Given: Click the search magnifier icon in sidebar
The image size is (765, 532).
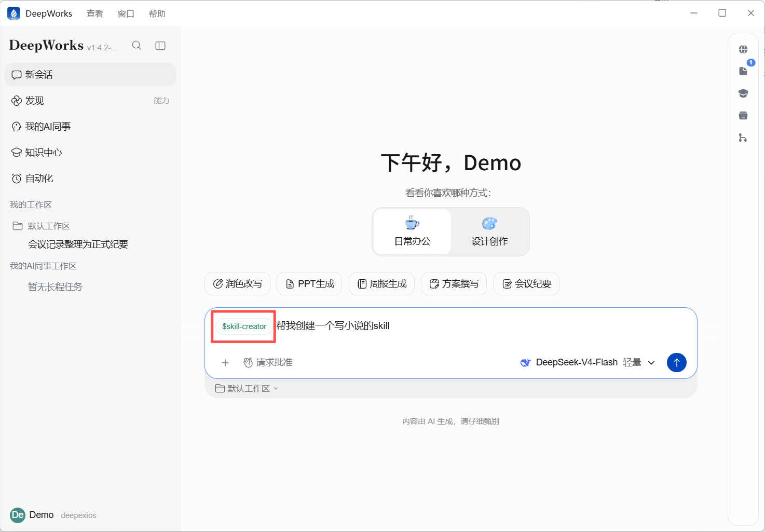Looking at the screenshot, I should 136,46.
